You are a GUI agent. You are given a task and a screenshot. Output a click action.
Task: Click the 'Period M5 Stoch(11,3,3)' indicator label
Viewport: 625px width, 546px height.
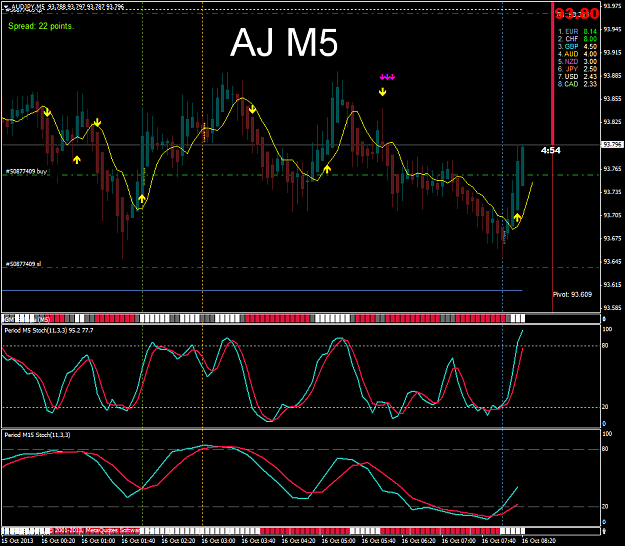coord(49,330)
